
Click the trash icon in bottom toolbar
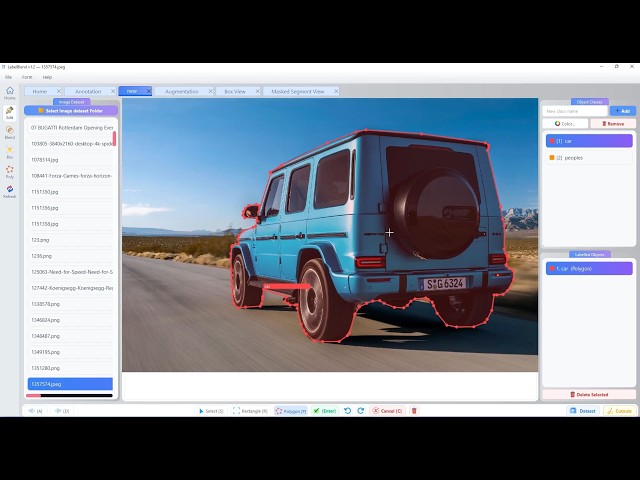[414, 411]
